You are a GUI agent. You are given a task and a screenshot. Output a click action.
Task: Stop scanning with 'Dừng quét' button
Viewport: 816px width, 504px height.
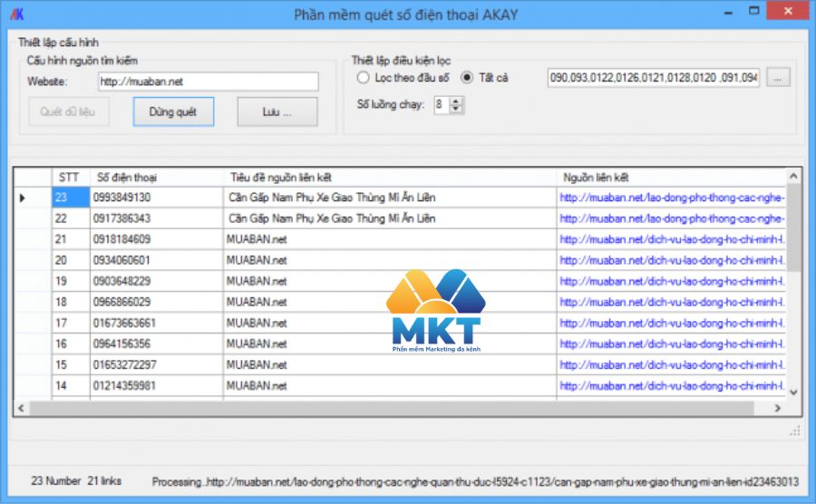173,111
